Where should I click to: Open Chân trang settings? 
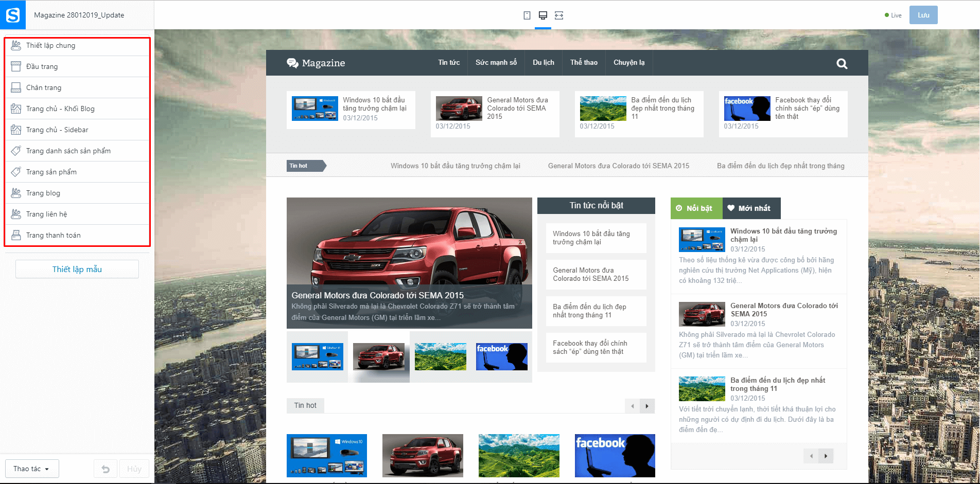tap(77, 87)
